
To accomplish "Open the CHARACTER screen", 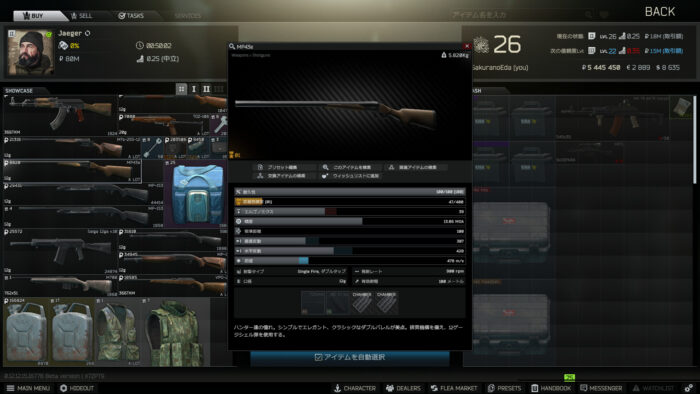I will pyautogui.click(x=355, y=388).
